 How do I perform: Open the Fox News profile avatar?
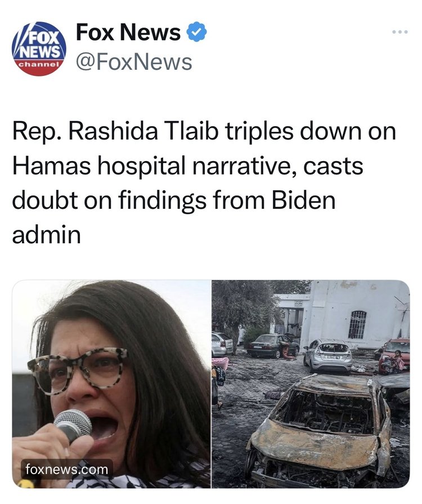click(x=39, y=48)
